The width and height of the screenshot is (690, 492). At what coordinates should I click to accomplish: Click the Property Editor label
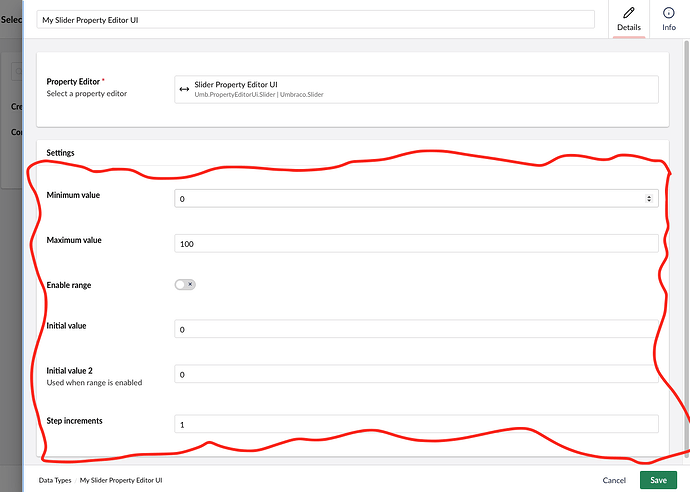(x=75, y=81)
